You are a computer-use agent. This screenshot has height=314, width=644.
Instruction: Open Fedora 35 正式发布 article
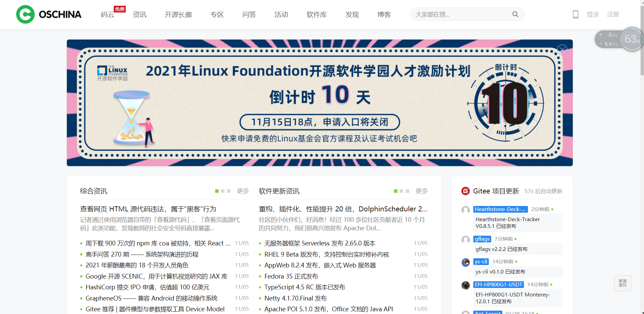click(x=291, y=277)
